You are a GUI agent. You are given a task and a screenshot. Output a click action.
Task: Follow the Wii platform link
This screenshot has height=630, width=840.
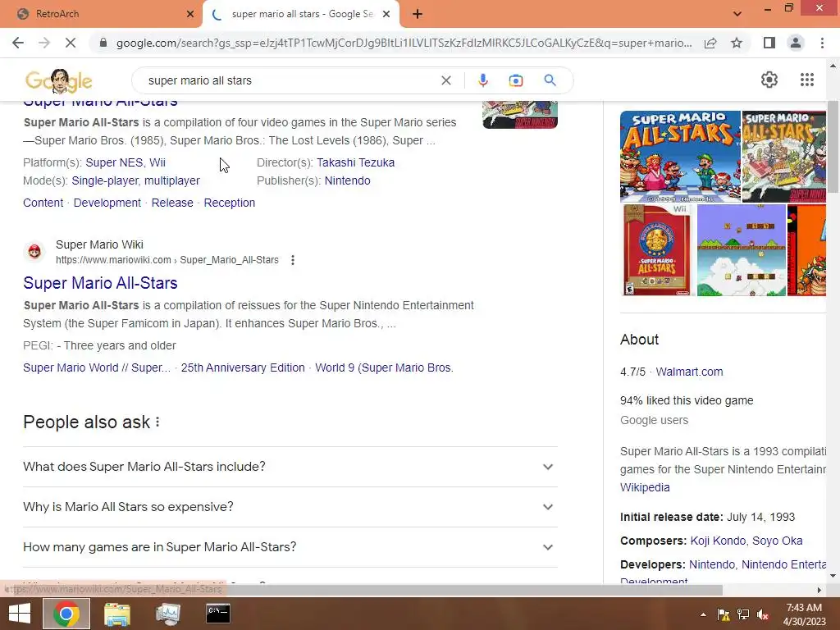pos(157,162)
